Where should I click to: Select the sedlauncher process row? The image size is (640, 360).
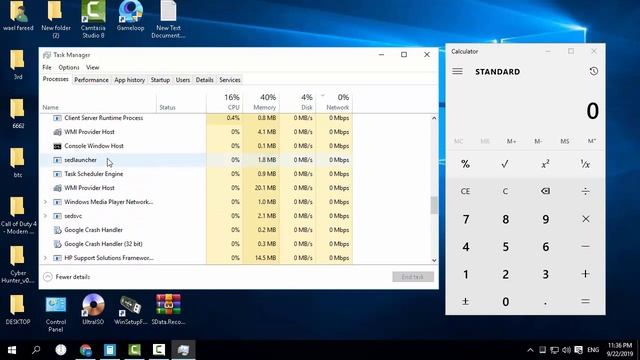[x=196, y=160]
